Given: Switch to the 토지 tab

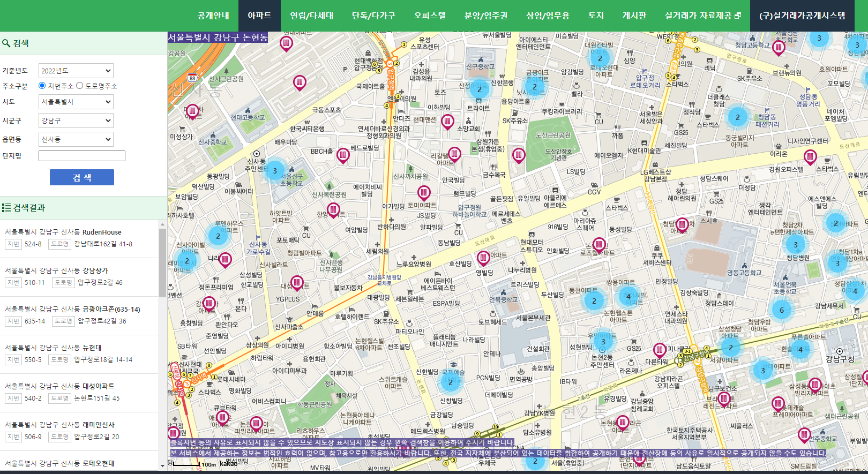Looking at the screenshot, I should (x=596, y=16).
